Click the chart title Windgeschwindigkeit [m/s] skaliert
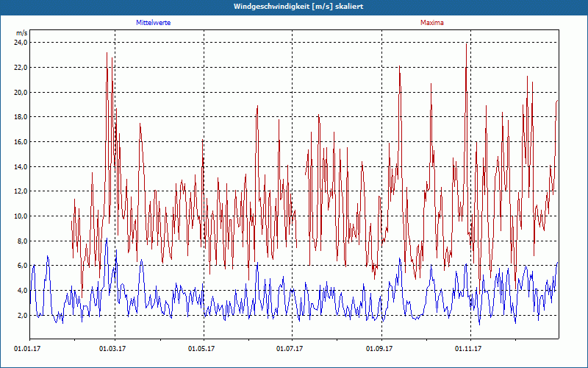Viewport: 588px width, 368px height. tap(298, 7)
